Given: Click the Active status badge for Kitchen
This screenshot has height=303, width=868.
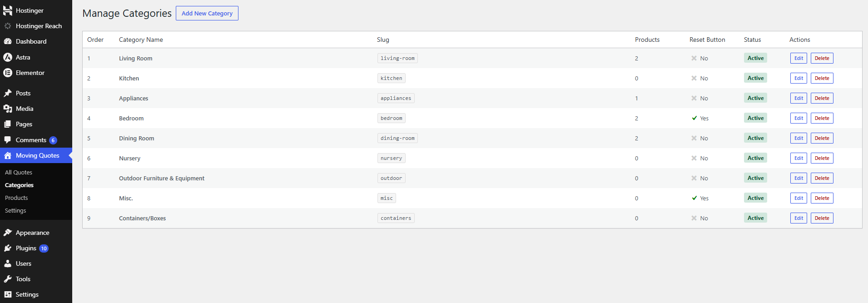Looking at the screenshot, I should pyautogui.click(x=755, y=78).
